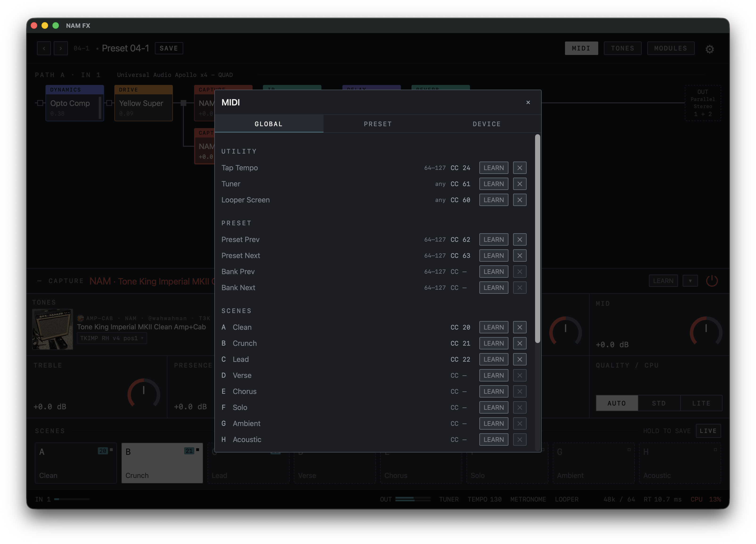Select the Opto Comp dynamics module
Screen dimensions: 756x544
75,103
